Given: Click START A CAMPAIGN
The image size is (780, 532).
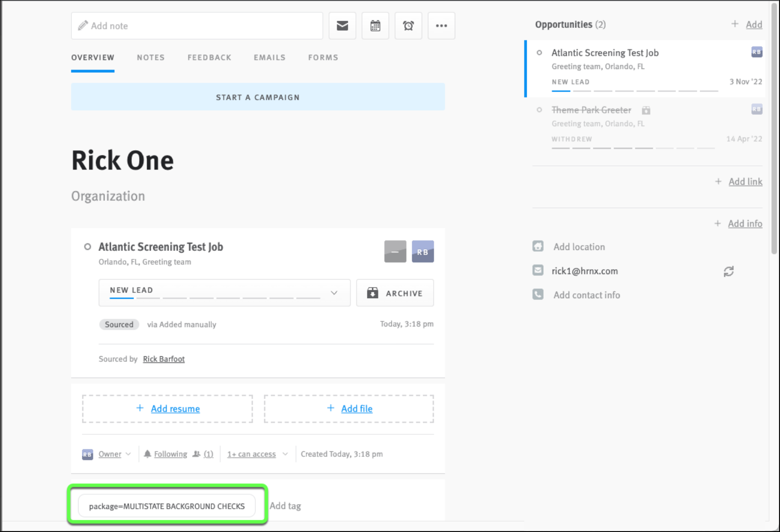Looking at the screenshot, I should [258, 97].
